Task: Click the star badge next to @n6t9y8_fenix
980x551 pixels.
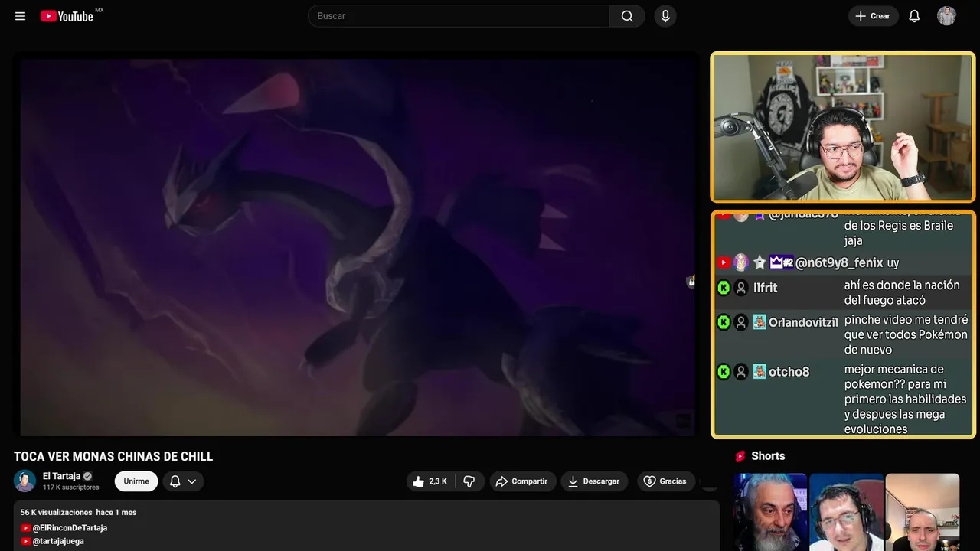Action: tap(759, 263)
